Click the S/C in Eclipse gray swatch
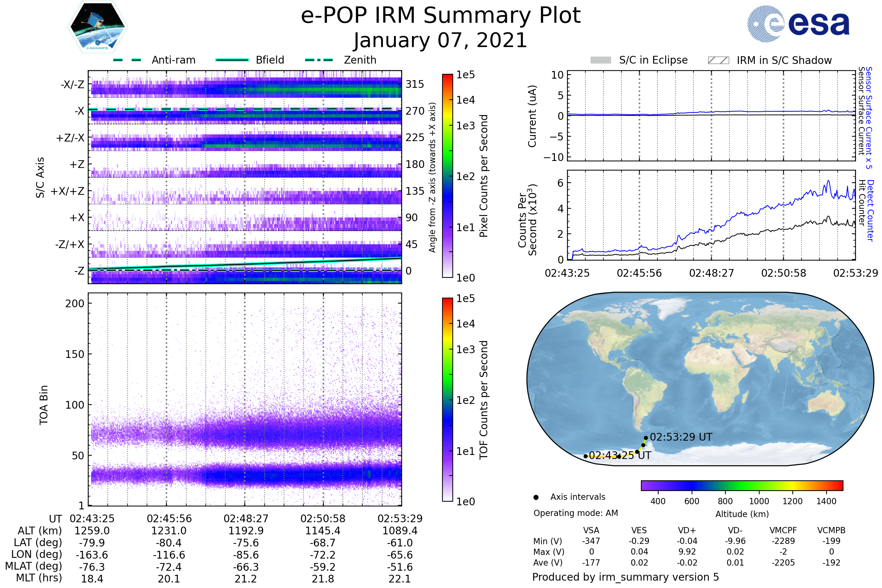Screen dimensions: 882x588 tap(600, 60)
